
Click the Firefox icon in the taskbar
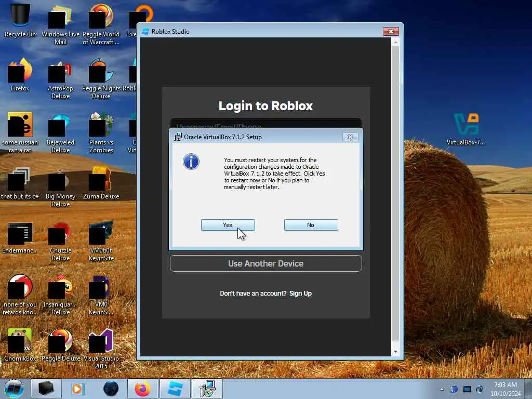[143, 389]
